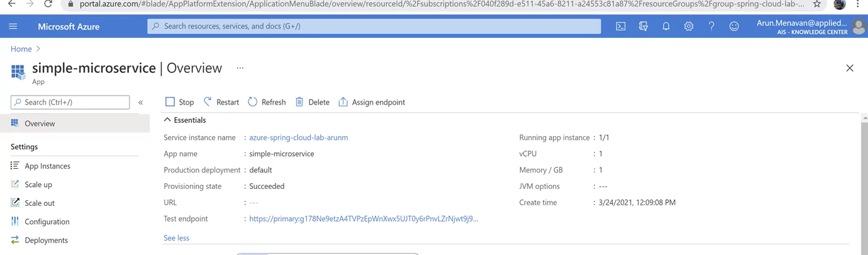The image size is (868, 255).
Task: Focus the sidebar Search (Ctrl+/) field
Action: coord(70,102)
